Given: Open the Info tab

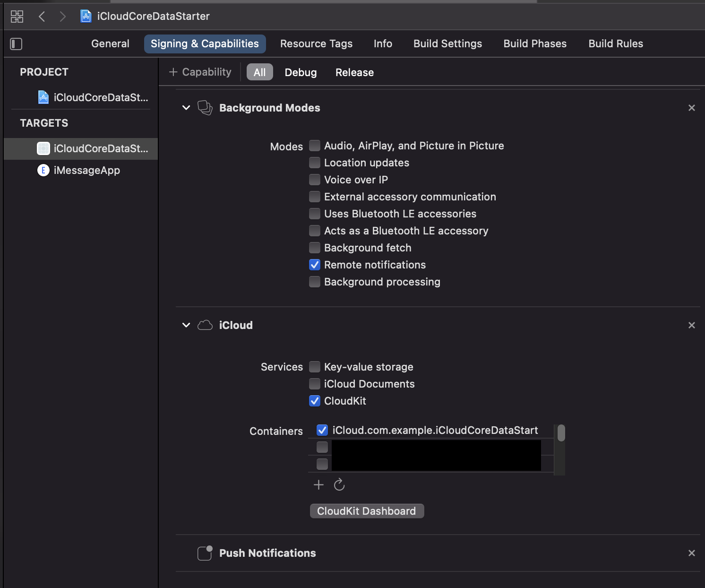Looking at the screenshot, I should 383,44.
